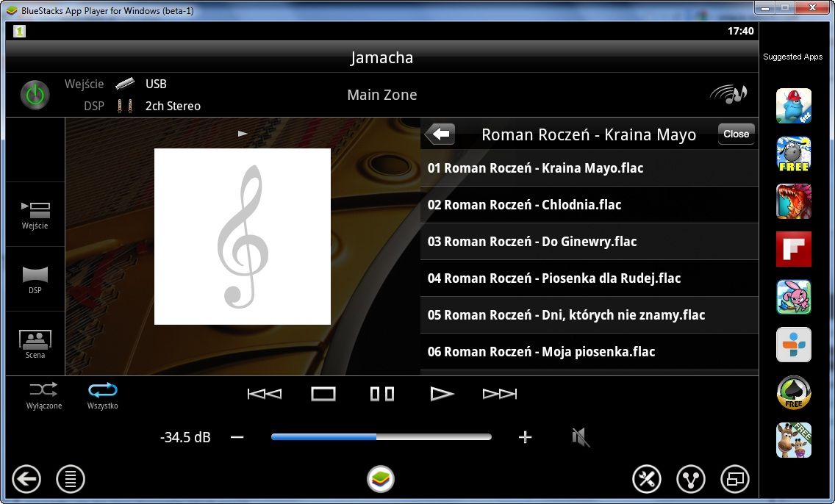Image resolution: width=835 pixels, height=504 pixels.
Task: Click the USB input label
Action: [156, 84]
